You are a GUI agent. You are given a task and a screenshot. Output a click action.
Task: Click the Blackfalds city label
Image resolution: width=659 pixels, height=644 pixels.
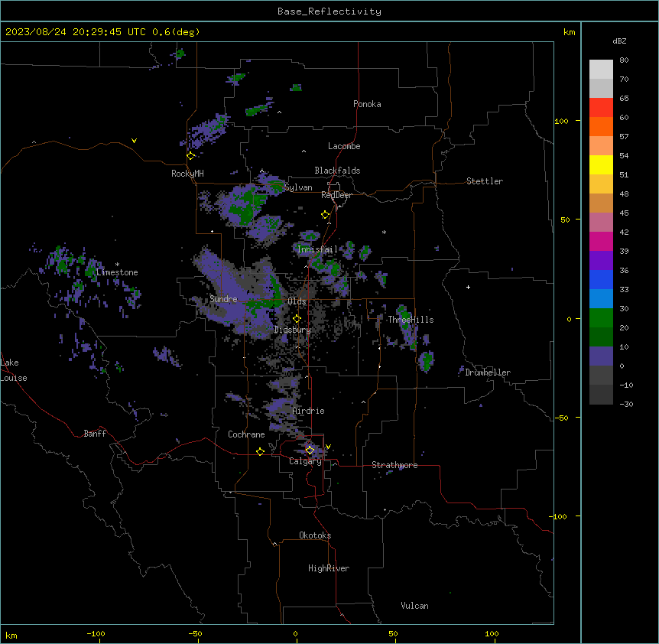point(337,171)
